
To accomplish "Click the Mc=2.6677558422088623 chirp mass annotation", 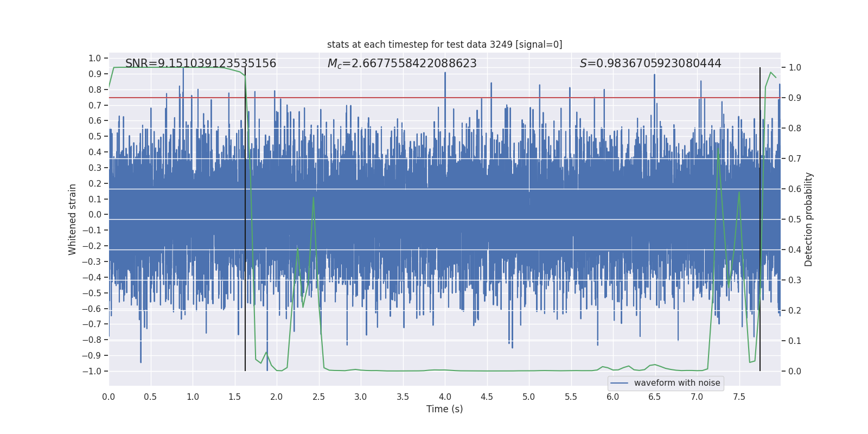I will click(x=402, y=63).
